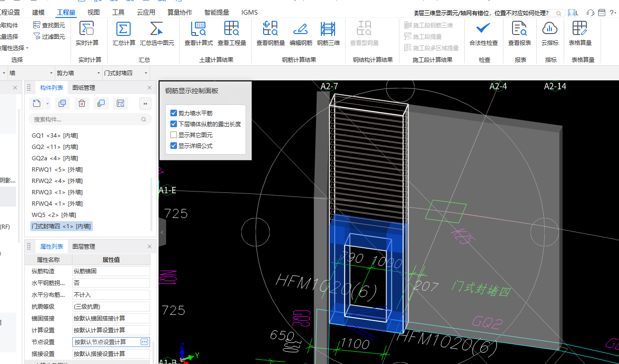619x364 pixels.
Task: Click 过滤图元 filter element tool
Action: click(x=49, y=36)
